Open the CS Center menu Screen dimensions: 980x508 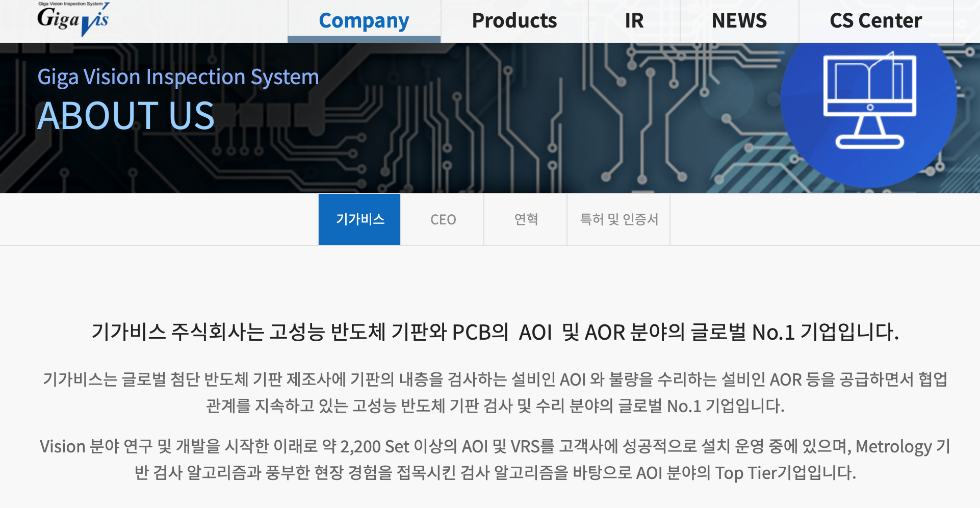click(876, 21)
